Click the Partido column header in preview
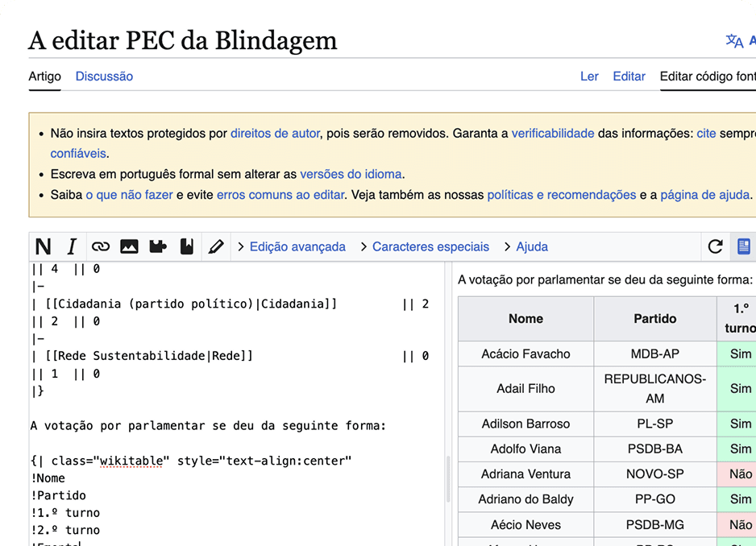 click(654, 319)
